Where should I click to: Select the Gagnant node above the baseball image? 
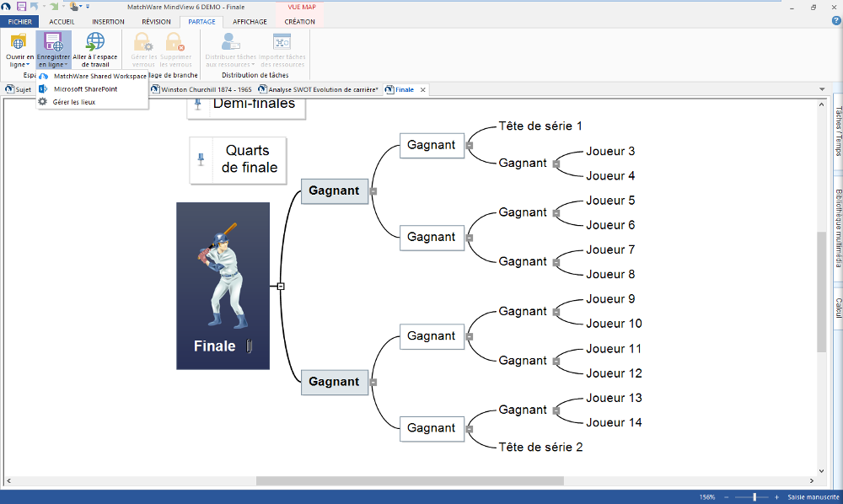(x=335, y=191)
